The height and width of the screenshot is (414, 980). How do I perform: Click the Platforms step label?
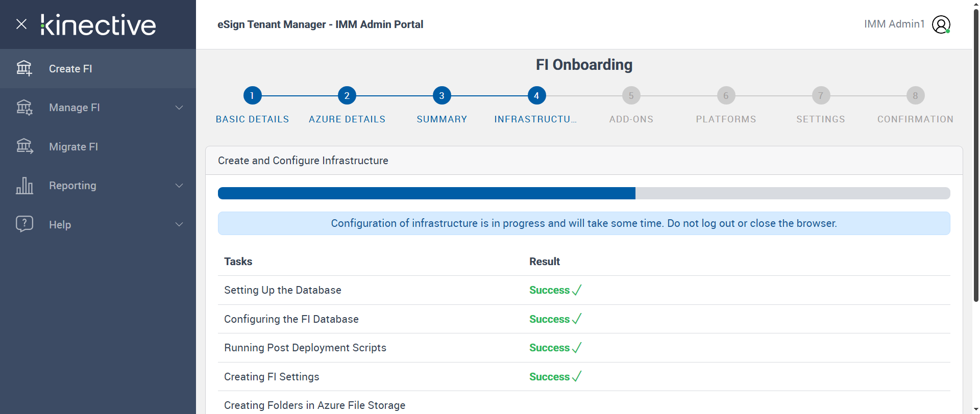click(x=726, y=119)
